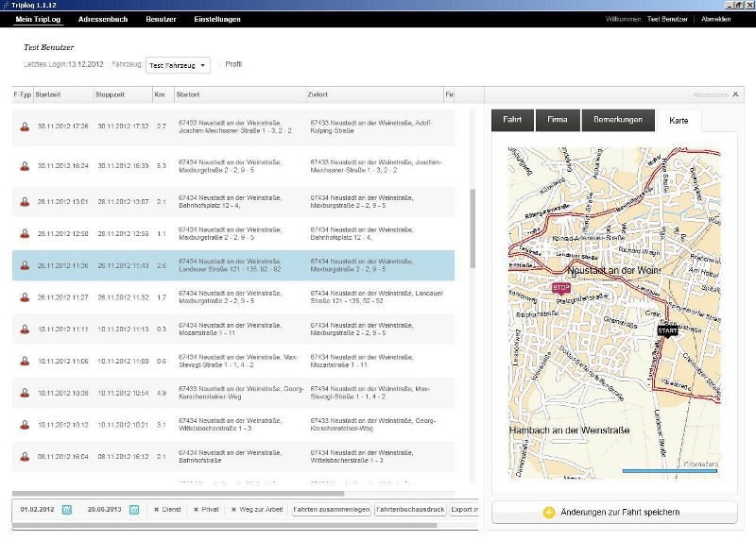Viewport: 756px width, 541px height.
Task: Click the STOP marker on the map
Action: pyautogui.click(x=561, y=288)
